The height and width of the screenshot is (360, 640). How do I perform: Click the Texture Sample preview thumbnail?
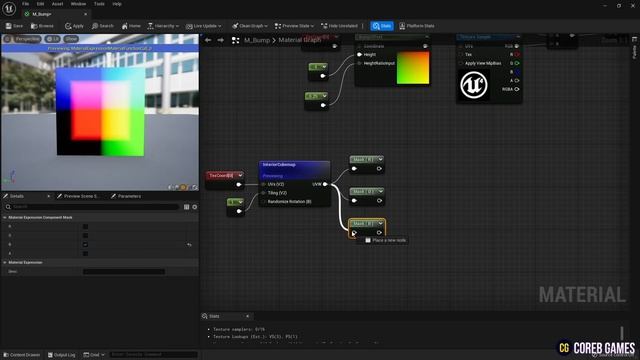(474, 85)
